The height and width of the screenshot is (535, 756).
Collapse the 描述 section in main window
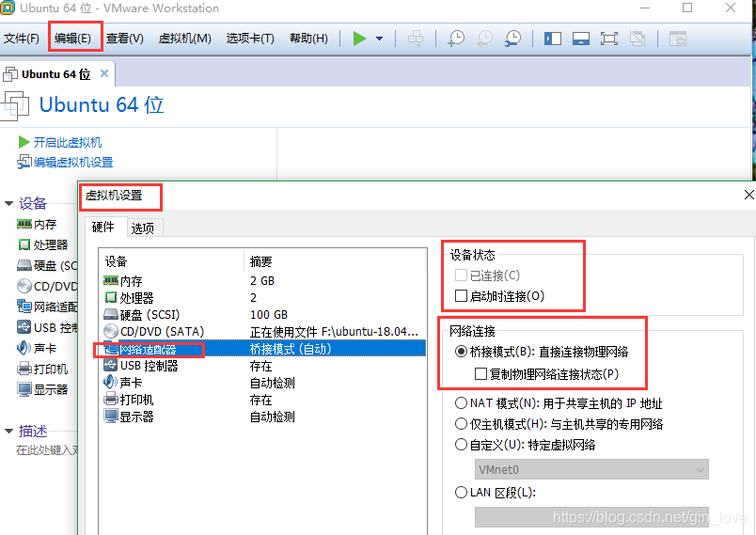point(8,431)
